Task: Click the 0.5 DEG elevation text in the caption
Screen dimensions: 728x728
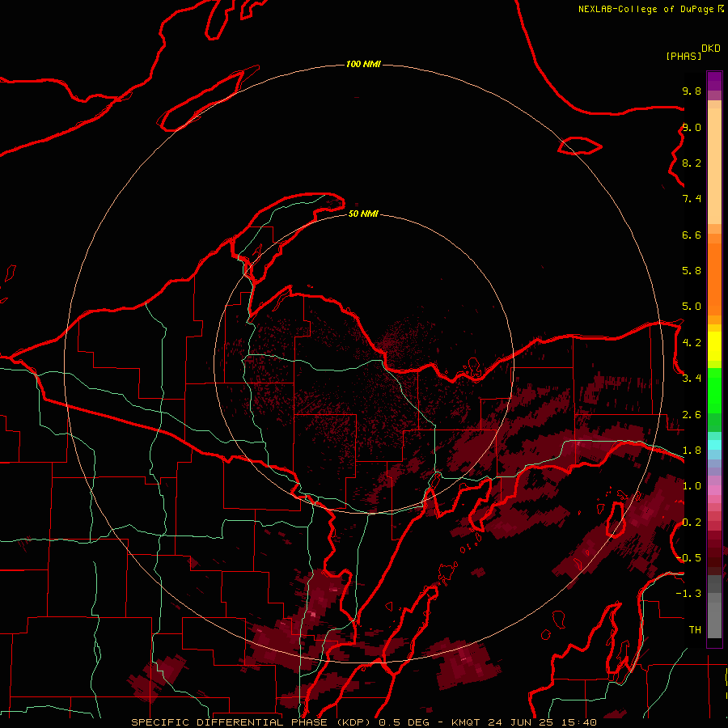Action: (x=404, y=722)
